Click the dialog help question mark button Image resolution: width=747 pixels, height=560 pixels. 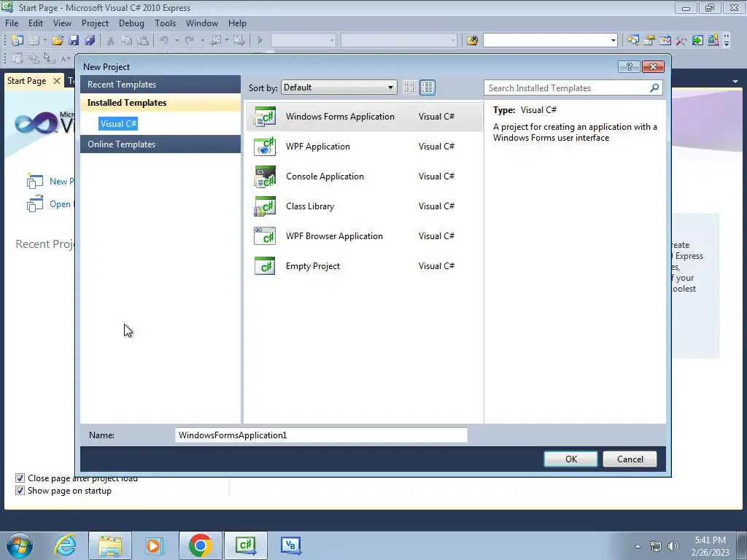click(629, 66)
